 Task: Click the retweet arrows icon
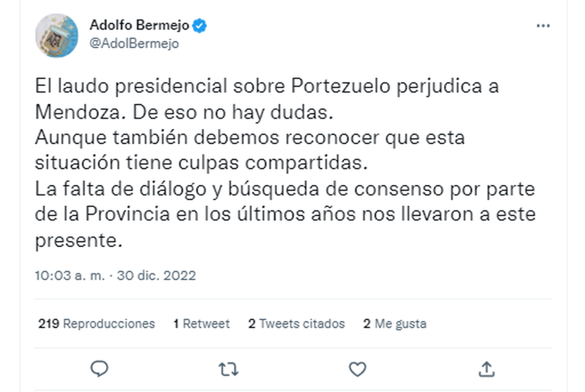(x=228, y=369)
